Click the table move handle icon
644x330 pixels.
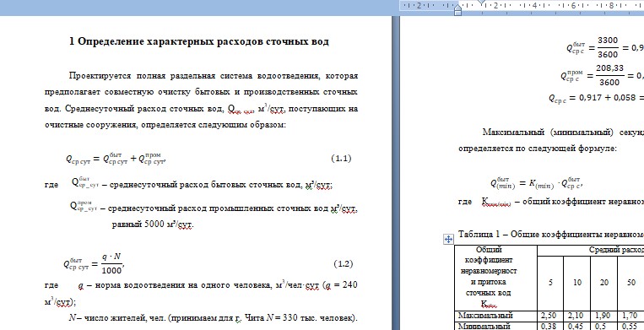point(448,240)
